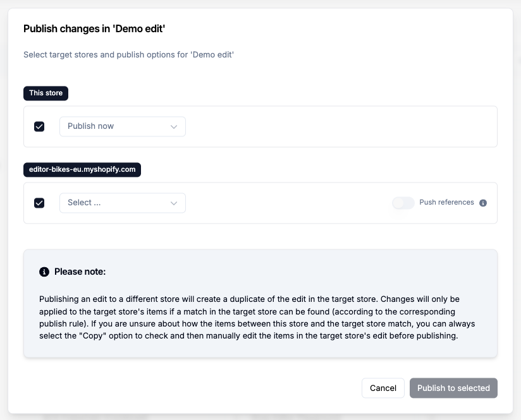Click empty area of the 'This store' row
This screenshot has width=521, height=420.
[341, 126]
